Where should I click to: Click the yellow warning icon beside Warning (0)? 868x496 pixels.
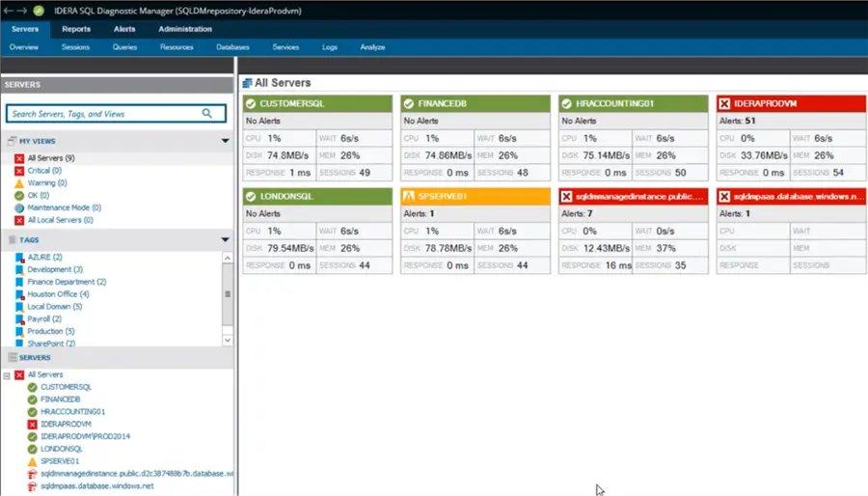tap(19, 182)
